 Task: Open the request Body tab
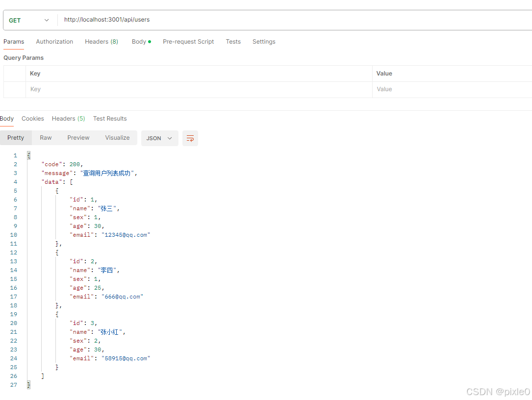[x=141, y=42]
